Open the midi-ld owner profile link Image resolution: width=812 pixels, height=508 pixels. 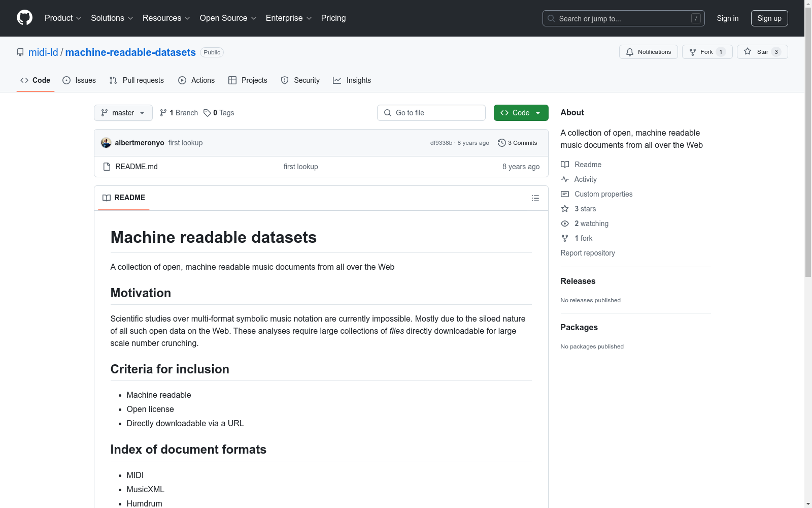[43, 52]
